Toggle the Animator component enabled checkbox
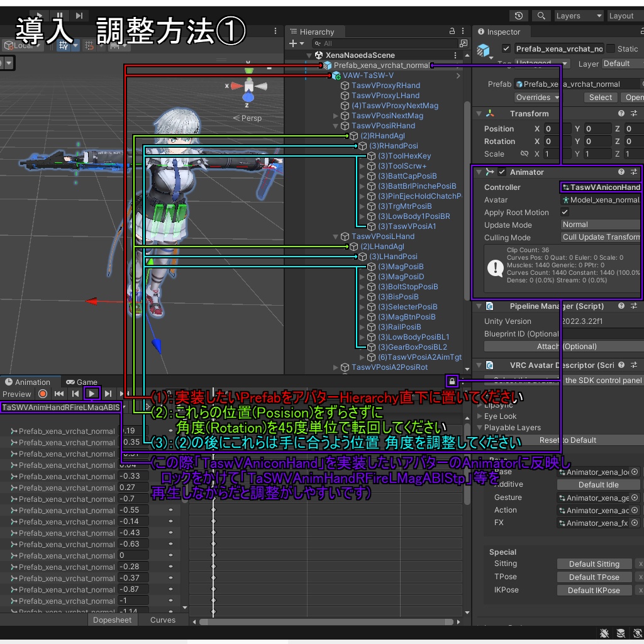644x644 pixels. 502,172
